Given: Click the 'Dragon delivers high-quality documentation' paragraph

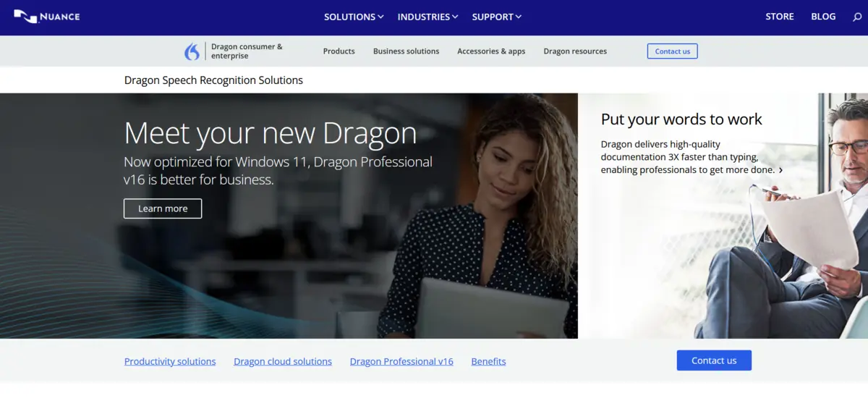Looking at the screenshot, I should (688, 157).
